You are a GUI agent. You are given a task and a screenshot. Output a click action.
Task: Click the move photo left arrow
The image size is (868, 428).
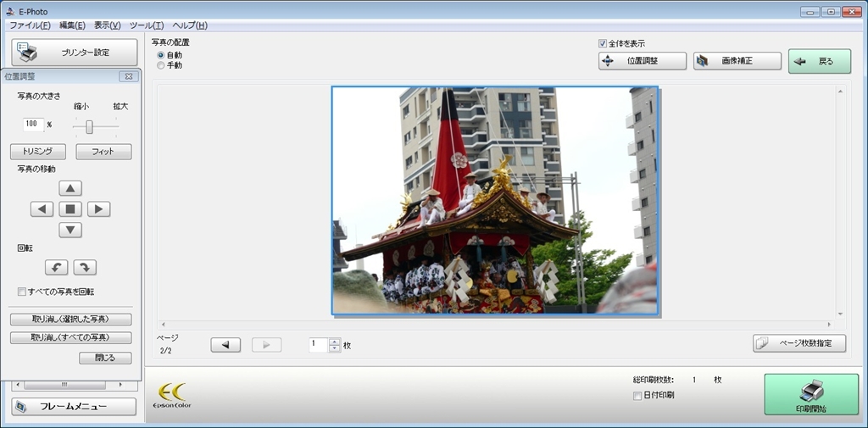[42, 209]
